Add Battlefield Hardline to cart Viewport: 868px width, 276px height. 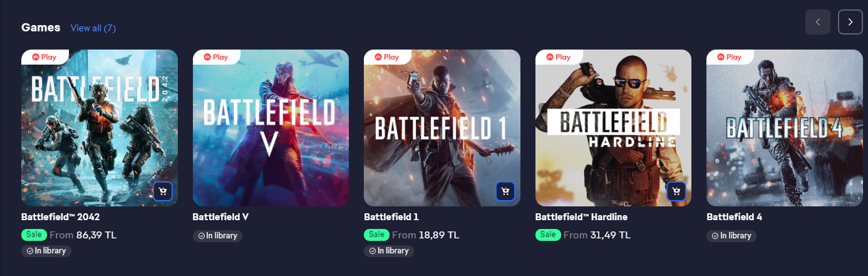[x=676, y=191]
